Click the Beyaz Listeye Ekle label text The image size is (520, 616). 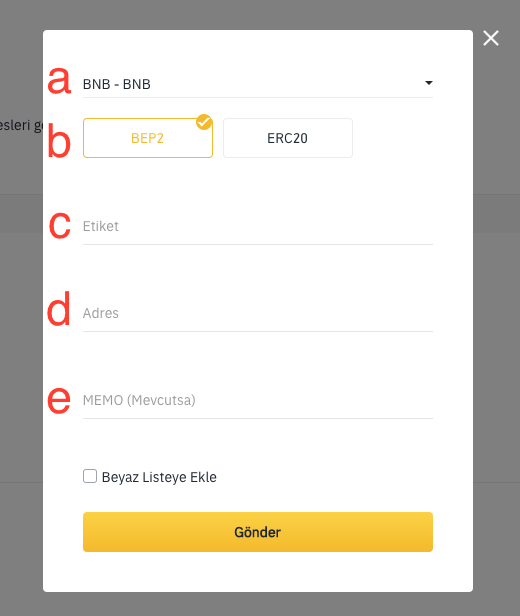[x=159, y=477]
